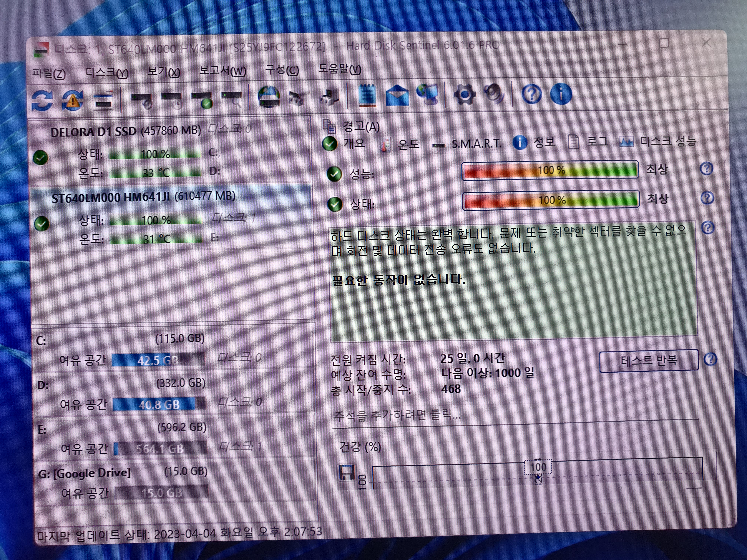747x560 pixels.
Task: Open the 파일(Z) menu
Action: (x=49, y=73)
